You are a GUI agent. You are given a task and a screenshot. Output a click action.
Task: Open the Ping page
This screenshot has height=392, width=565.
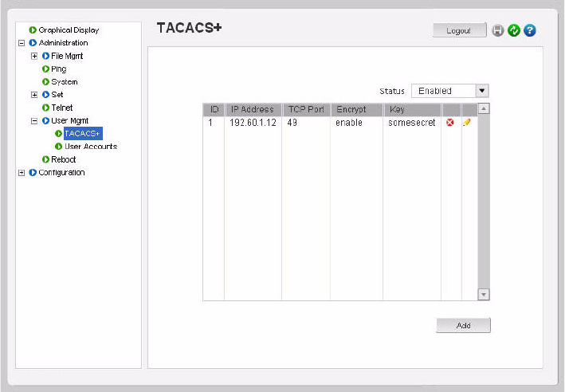click(59, 69)
